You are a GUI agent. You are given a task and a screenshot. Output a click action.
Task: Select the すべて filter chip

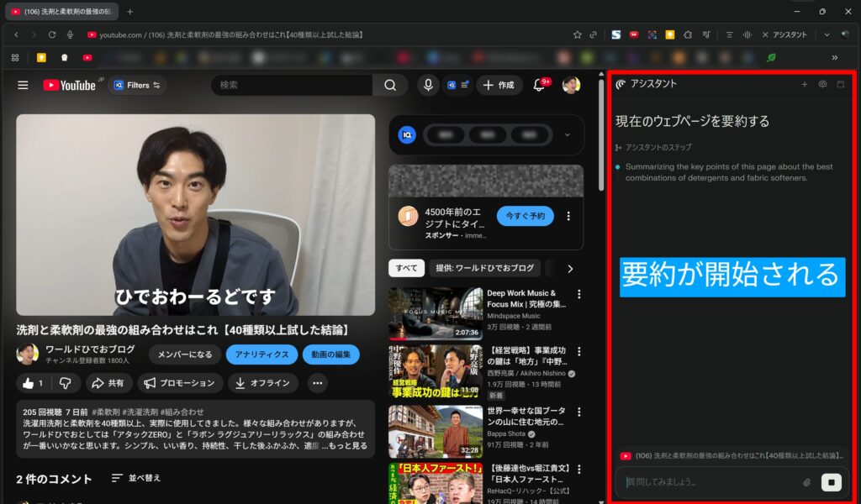(406, 268)
